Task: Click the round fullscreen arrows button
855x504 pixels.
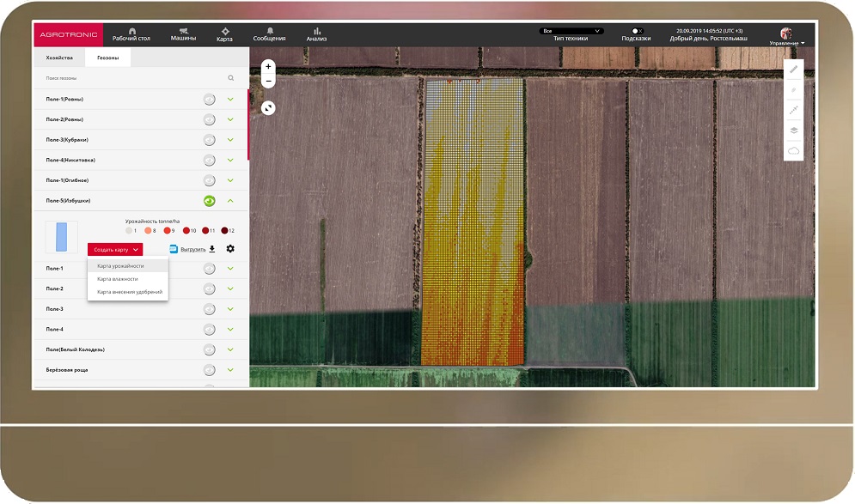Action: click(x=268, y=108)
